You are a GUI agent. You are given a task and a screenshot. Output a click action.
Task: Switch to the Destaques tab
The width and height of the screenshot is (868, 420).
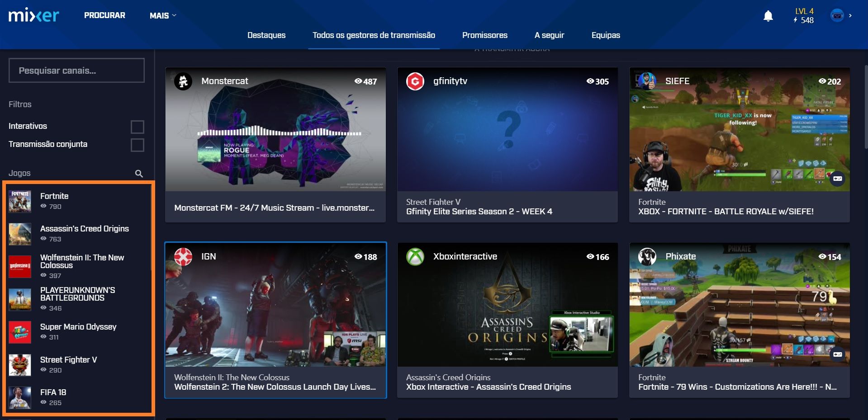click(x=266, y=35)
